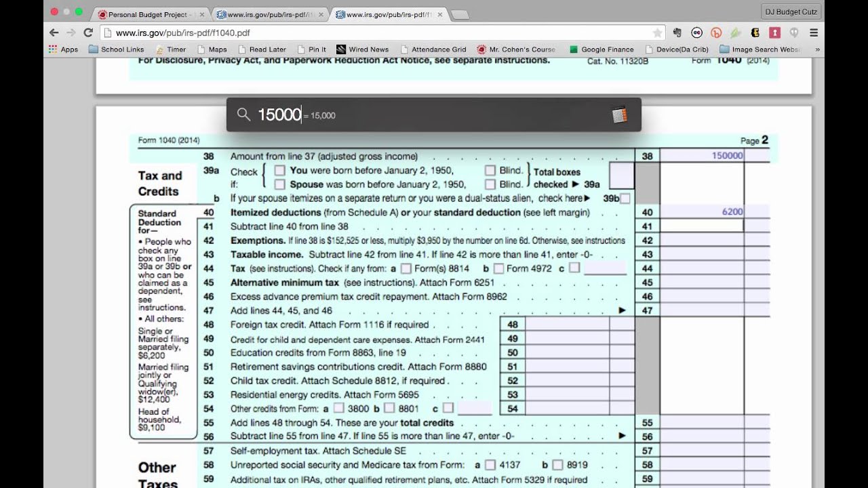Close the Personal Budget Project tab
The width and height of the screenshot is (868, 488).
click(x=201, y=14)
